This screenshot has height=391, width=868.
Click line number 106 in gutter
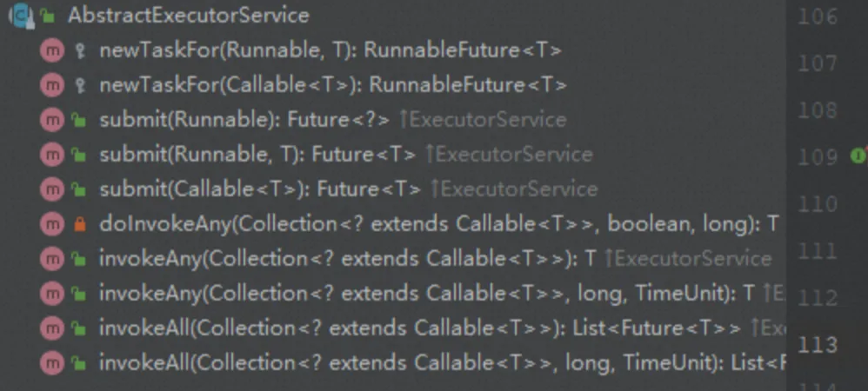[817, 17]
